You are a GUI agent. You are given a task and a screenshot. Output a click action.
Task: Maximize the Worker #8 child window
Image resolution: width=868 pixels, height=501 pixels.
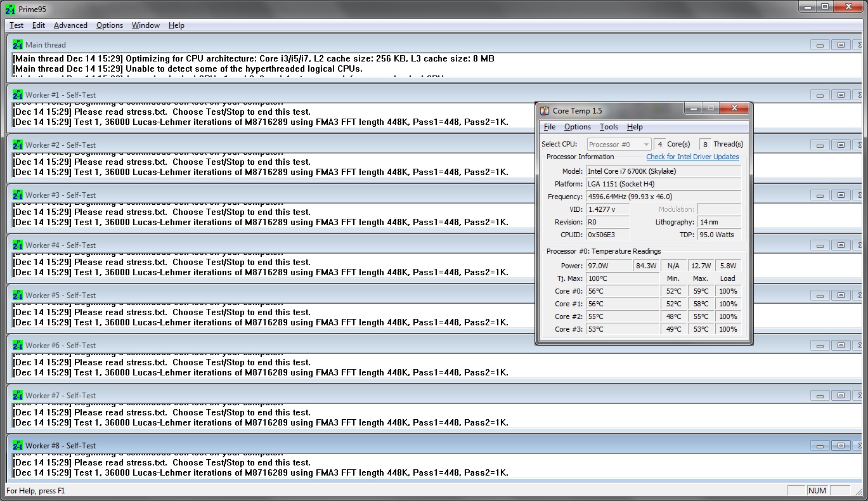[x=841, y=446]
